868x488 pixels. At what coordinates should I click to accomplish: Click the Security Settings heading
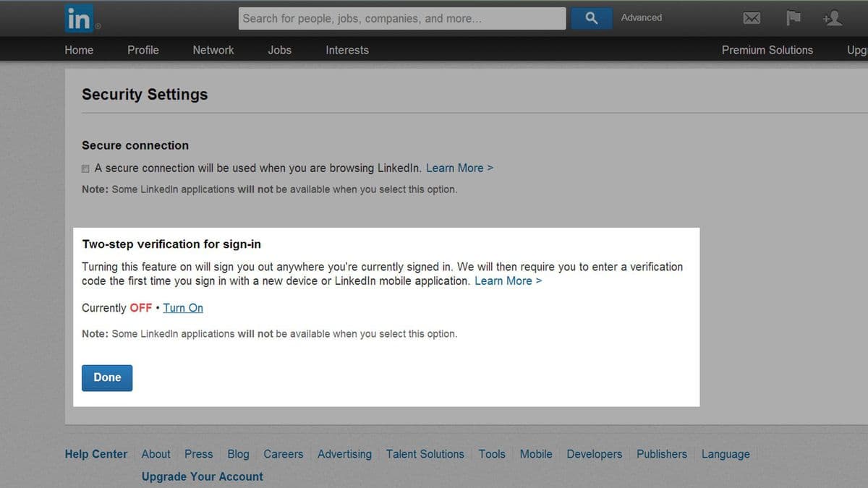[145, 95]
